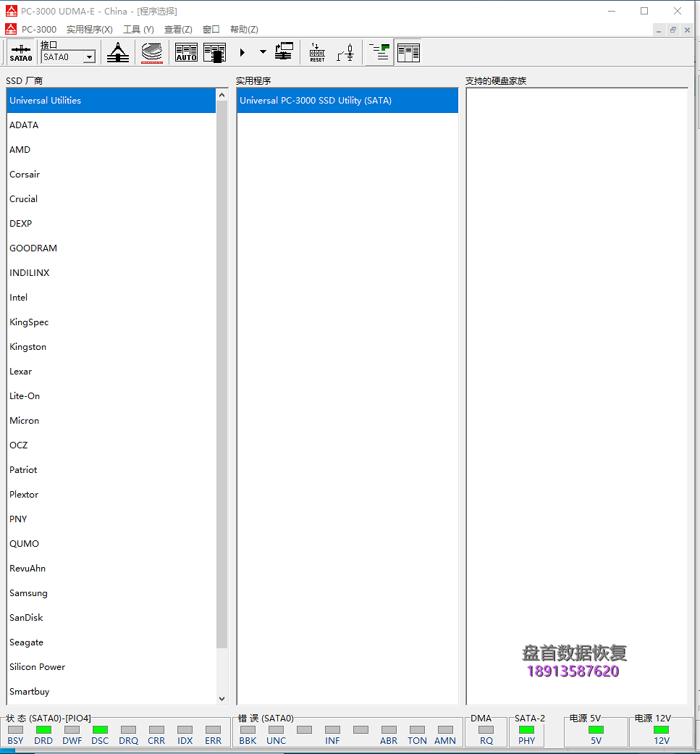Select Seagate vendor
This screenshot has width=700, height=754.
(x=111, y=642)
